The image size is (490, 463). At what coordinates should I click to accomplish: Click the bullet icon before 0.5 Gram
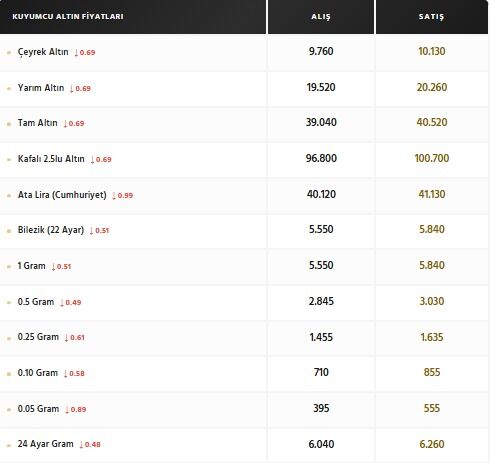pos(9,302)
